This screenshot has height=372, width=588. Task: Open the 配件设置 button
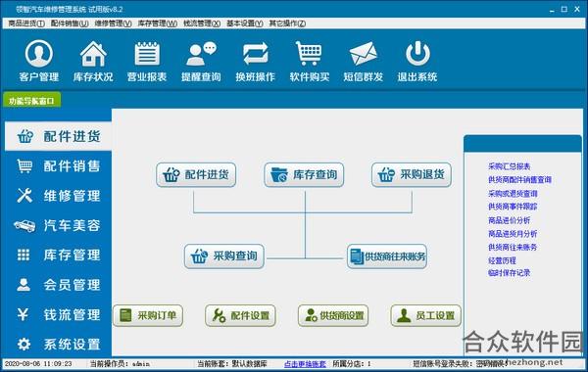tap(240, 315)
